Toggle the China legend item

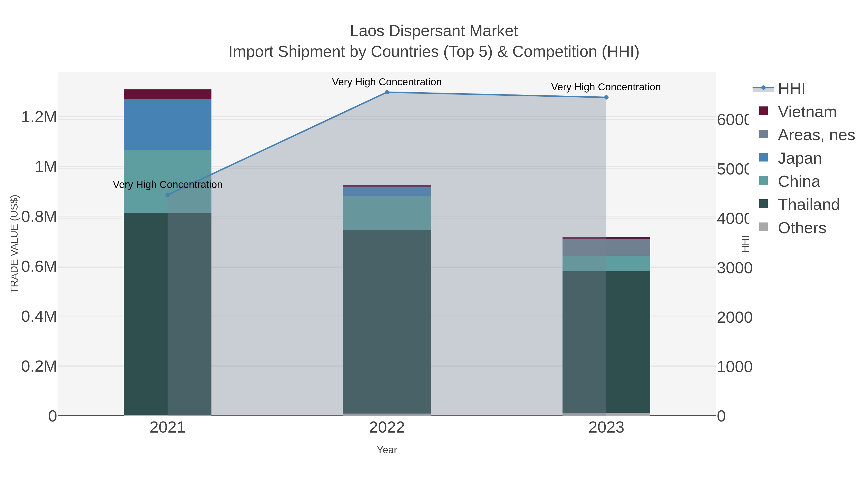(789, 181)
